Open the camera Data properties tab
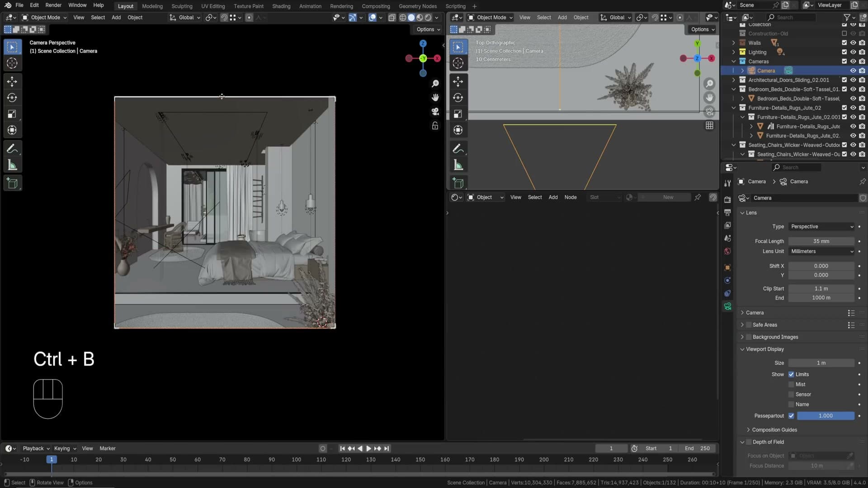Viewport: 868px width, 488px height. point(727,306)
